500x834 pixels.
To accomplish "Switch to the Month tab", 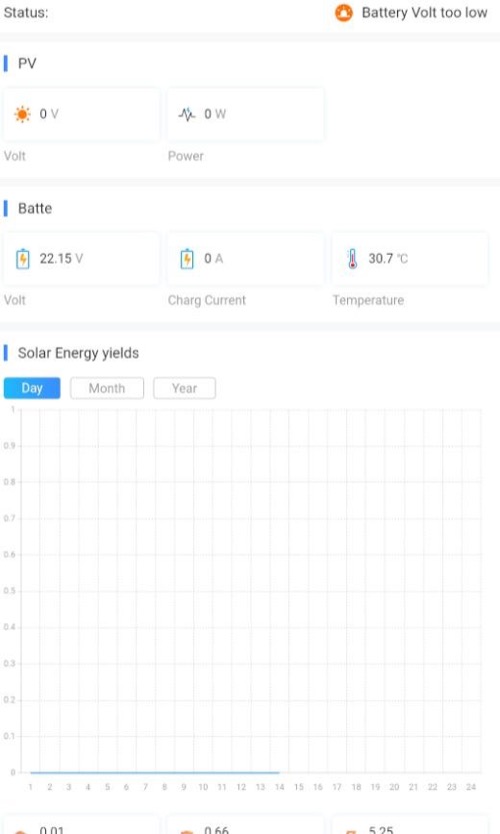I will 107,388.
